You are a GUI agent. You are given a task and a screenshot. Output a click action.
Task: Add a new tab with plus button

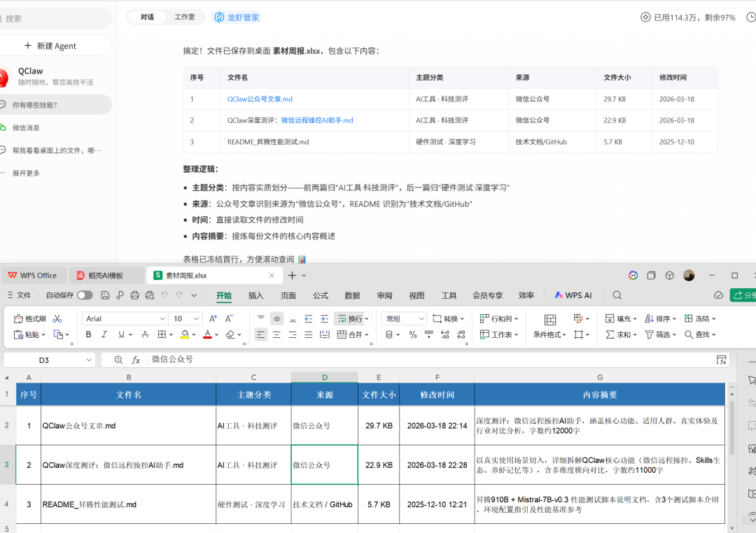click(292, 275)
